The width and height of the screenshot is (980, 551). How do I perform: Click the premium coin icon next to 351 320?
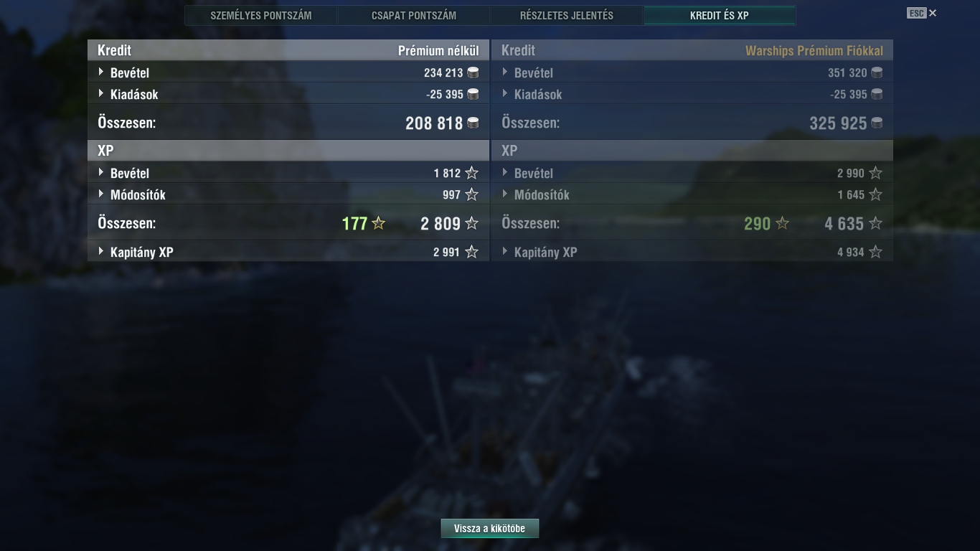(877, 72)
